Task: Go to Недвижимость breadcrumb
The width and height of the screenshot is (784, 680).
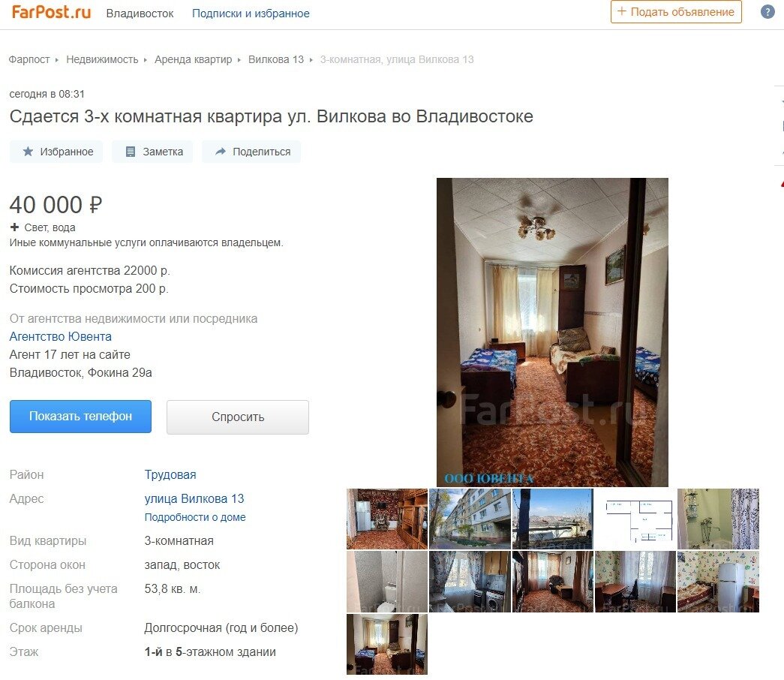Action: coord(102,59)
